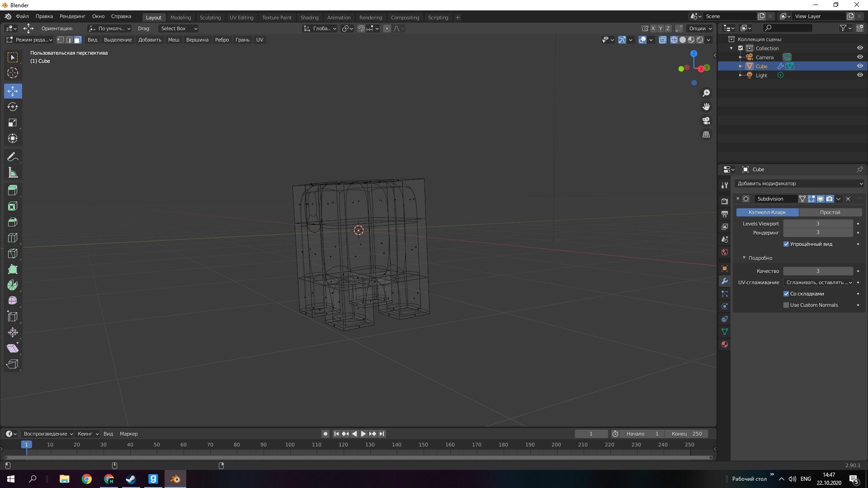
Task: Open Blender from the Windows taskbar
Action: tap(175, 479)
